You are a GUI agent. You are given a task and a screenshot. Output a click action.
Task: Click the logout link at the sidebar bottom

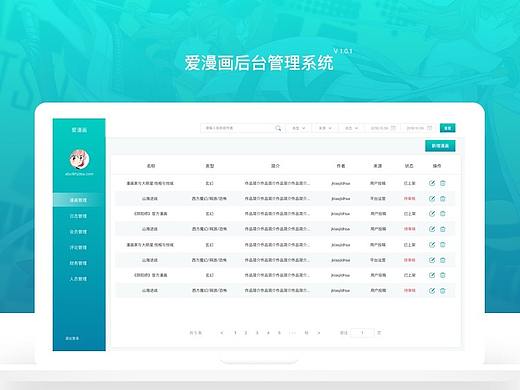(72, 338)
